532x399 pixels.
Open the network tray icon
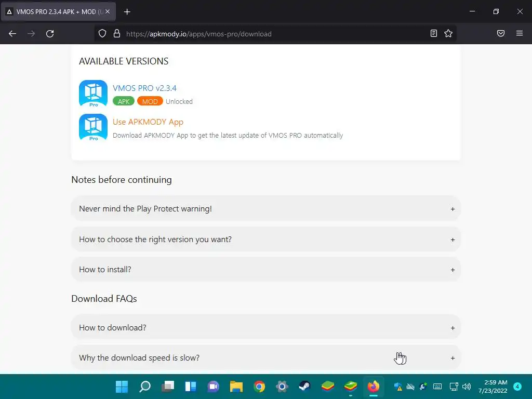(454, 387)
